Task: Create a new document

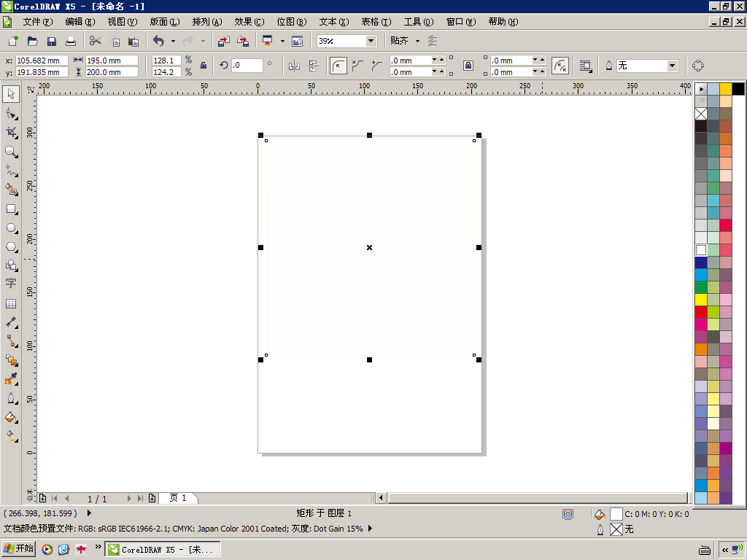Action: click(x=13, y=41)
